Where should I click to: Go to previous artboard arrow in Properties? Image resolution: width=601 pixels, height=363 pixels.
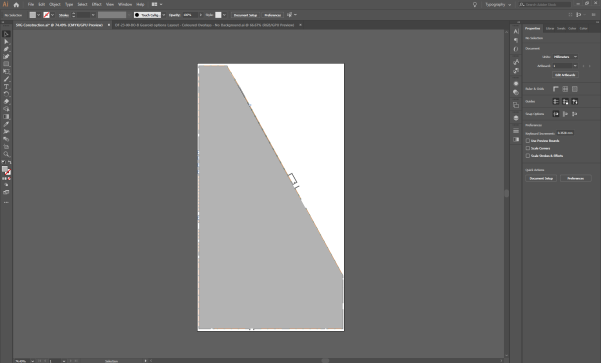583,66
